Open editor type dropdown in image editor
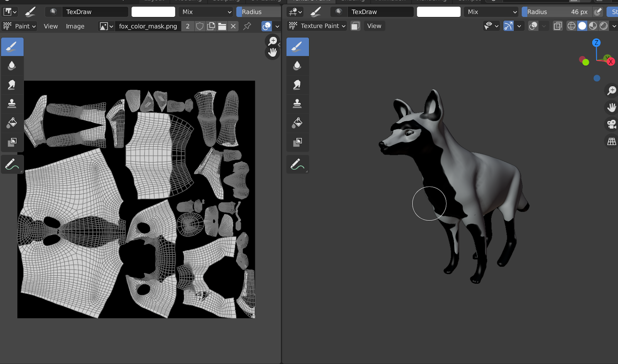 click(x=10, y=12)
